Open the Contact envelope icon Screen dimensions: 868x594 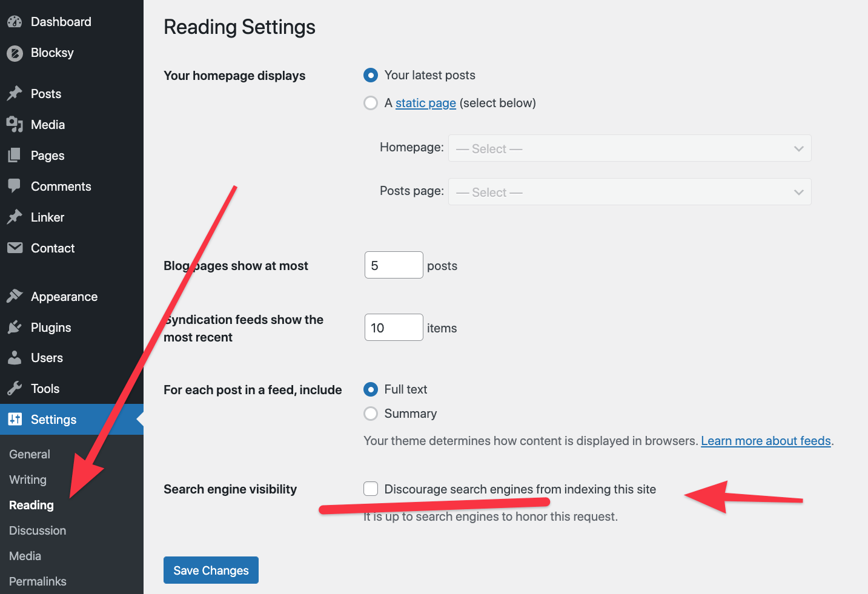tap(15, 248)
